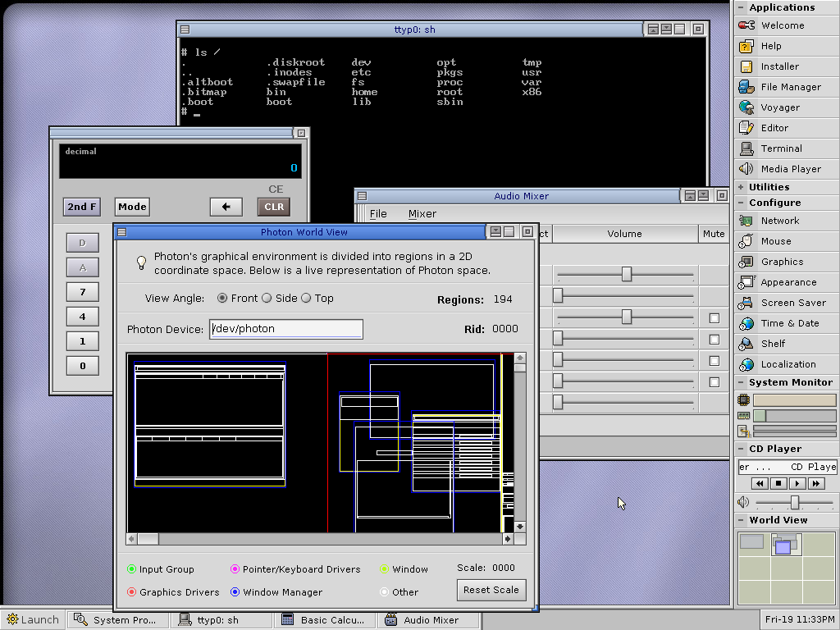Image resolution: width=840 pixels, height=630 pixels.
Task: Click the Reset Scale button
Action: point(491,590)
